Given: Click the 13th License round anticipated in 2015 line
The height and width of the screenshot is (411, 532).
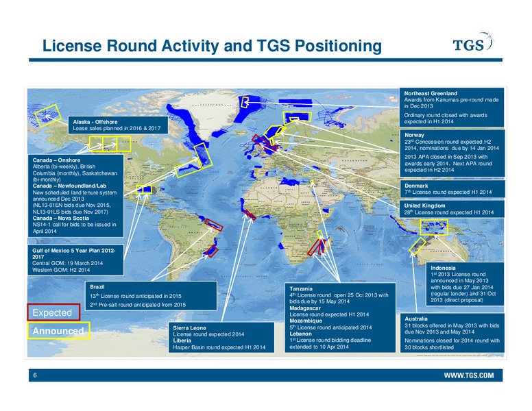Looking at the screenshot, I should point(136,296).
